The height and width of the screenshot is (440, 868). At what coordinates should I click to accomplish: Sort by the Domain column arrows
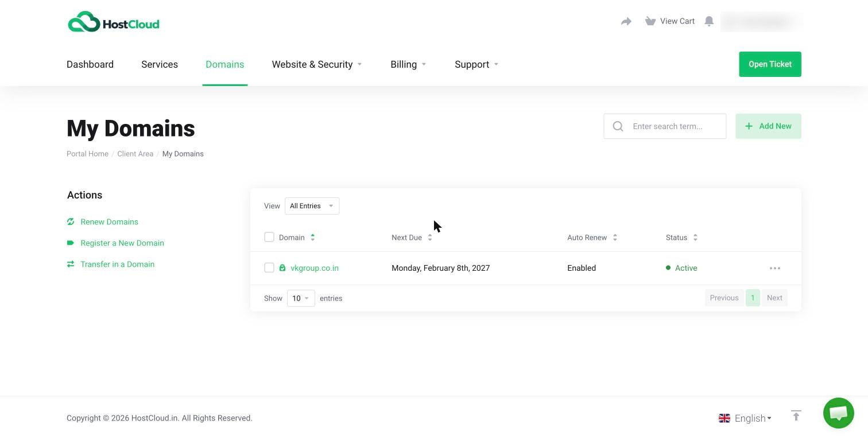point(313,237)
